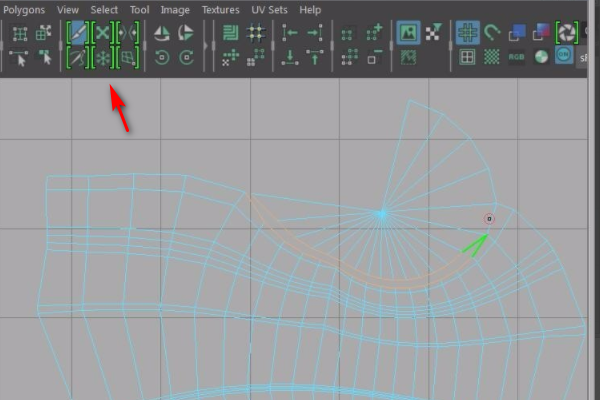Toggle texture borders four-square icon
600x400 pixels.
pyautogui.click(x=467, y=57)
